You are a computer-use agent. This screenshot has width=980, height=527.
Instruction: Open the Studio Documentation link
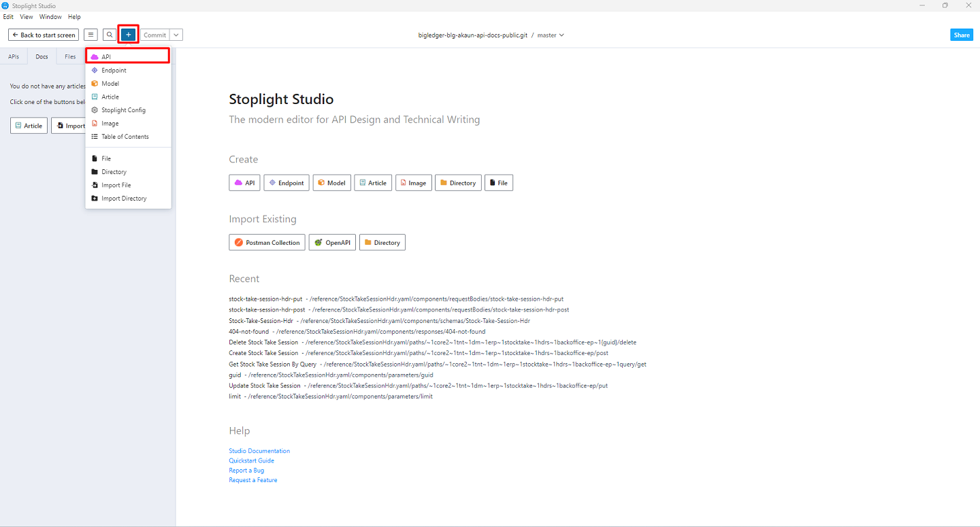pyautogui.click(x=259, y=451)
